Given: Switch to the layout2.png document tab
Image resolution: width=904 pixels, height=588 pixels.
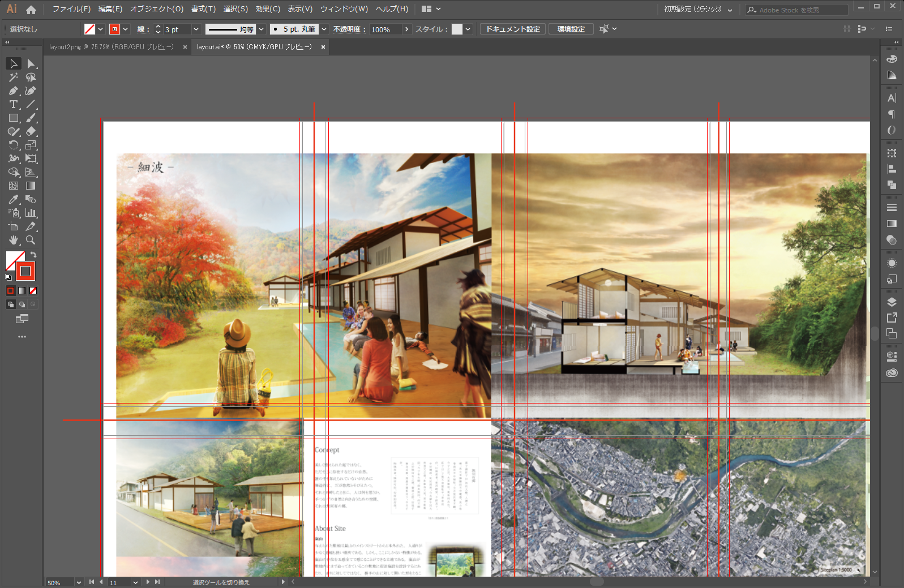Looking at the screenshot, I should pos(111,47).
